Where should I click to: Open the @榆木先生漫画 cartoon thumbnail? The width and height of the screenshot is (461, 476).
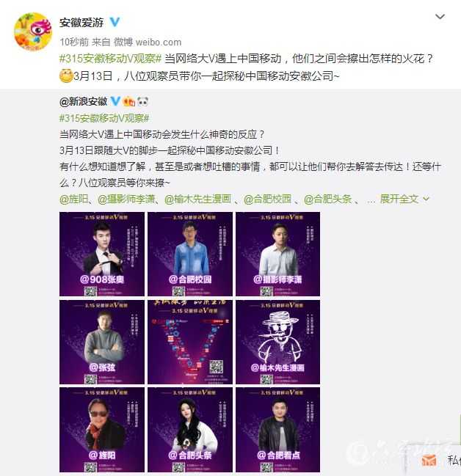(277, 342)
